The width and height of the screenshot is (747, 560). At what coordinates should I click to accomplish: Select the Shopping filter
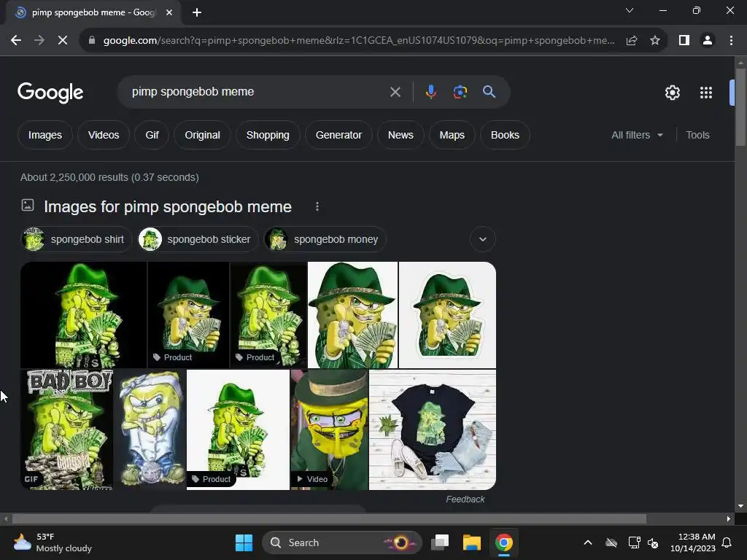point(268,135)
